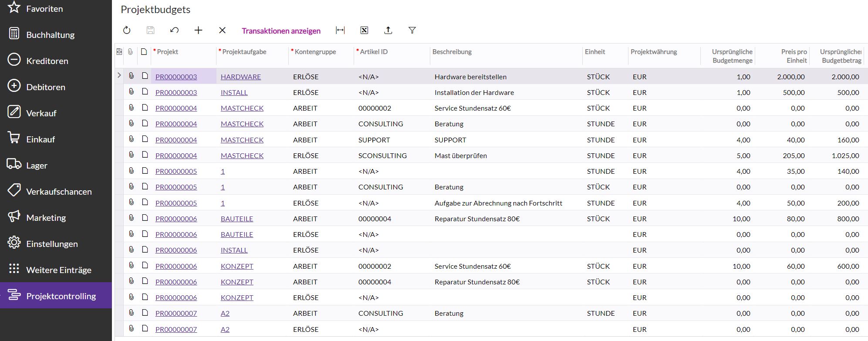868x341 pixels.
Task: Select cell 'Mast überprüfen'
Action: pos(461,155)
